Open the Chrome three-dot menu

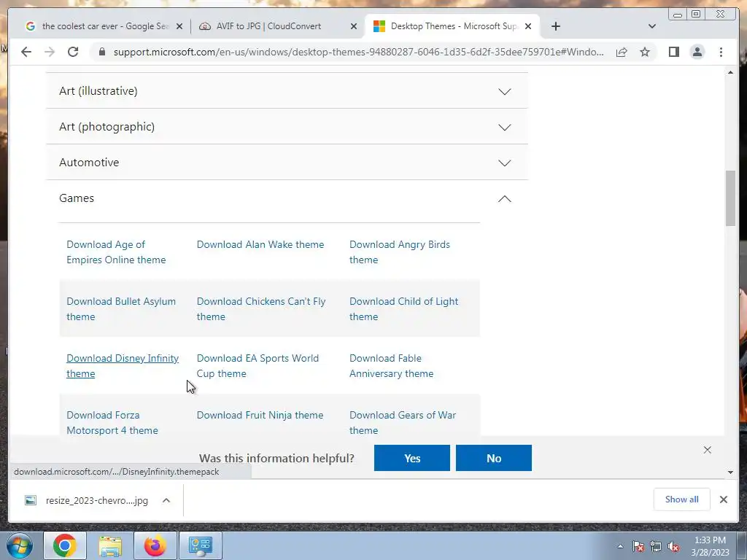coord(721,52)
